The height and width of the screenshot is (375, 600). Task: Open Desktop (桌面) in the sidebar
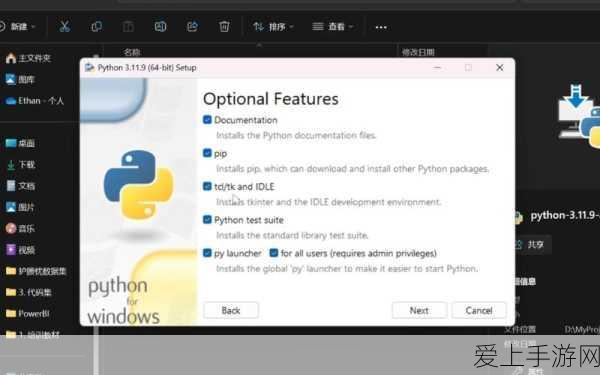(20, 143)
